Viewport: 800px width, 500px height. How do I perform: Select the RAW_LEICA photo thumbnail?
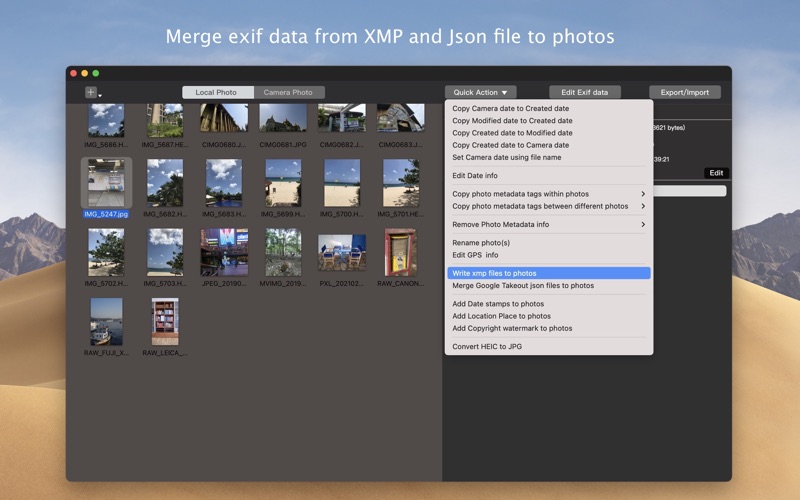coord(165,321)
